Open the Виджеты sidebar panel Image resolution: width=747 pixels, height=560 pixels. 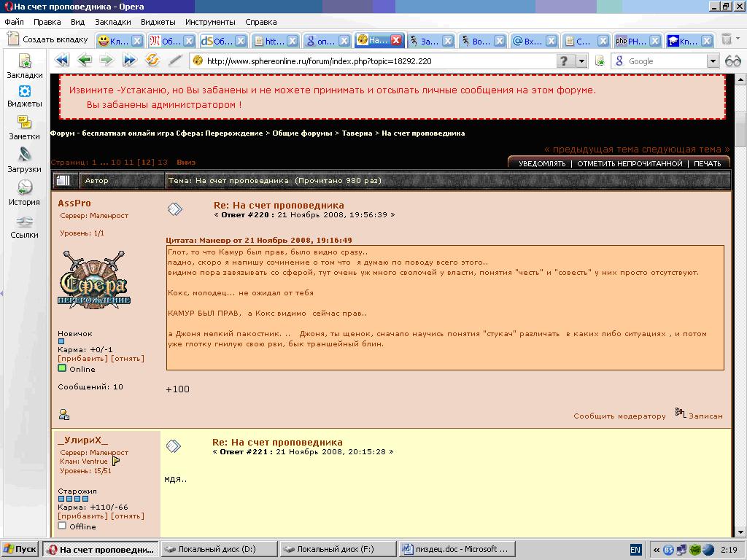pos(25,96)
